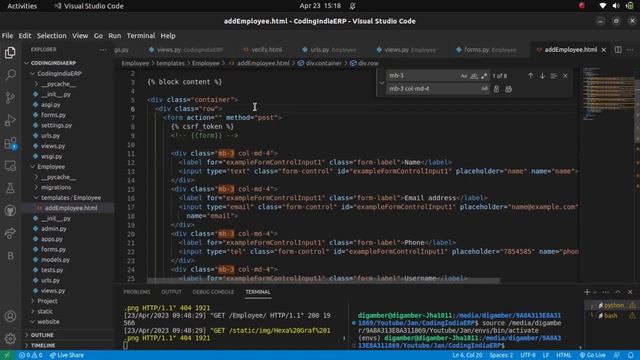Click the remote window indicator in the status bar
The image size is (640, 360).
(x=7, y=355)
